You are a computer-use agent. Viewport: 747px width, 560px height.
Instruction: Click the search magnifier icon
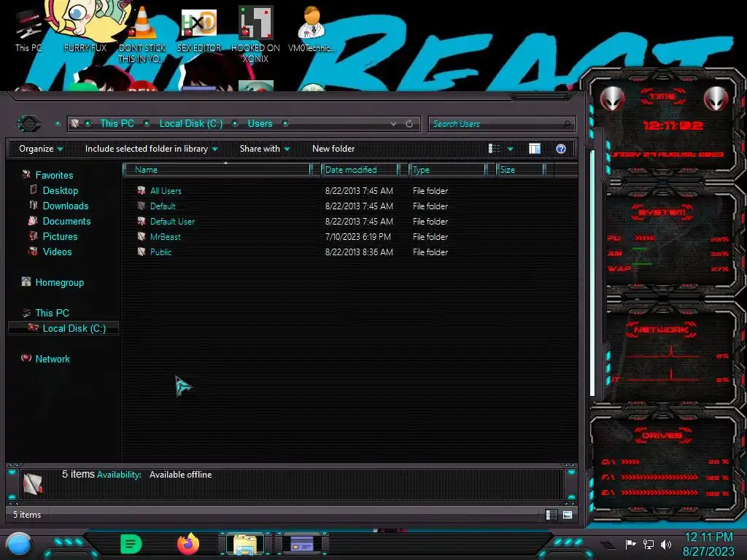pos(567,124)
